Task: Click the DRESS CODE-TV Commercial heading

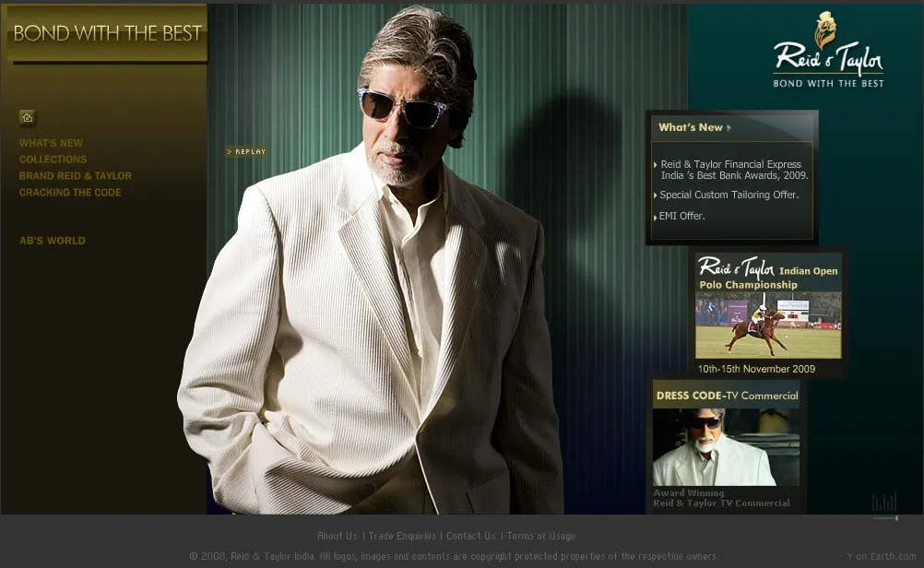Action: click(728, 396)
